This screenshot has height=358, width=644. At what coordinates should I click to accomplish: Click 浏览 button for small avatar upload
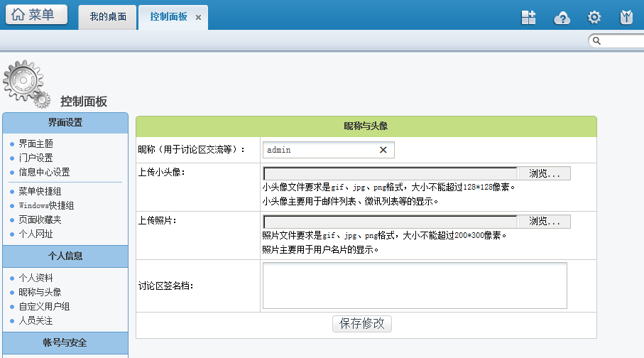545,174
